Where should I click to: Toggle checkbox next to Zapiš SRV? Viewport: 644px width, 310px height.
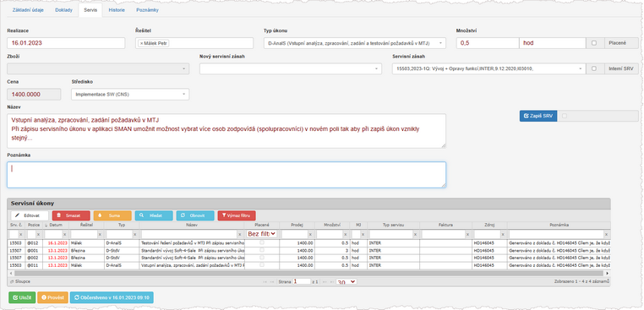tap(564, 117)
